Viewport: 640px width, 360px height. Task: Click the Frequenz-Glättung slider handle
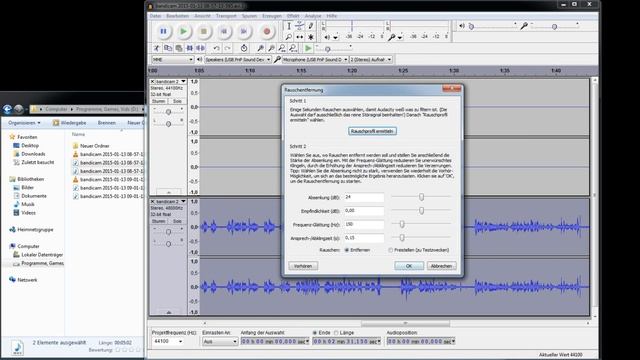[402, 224]
